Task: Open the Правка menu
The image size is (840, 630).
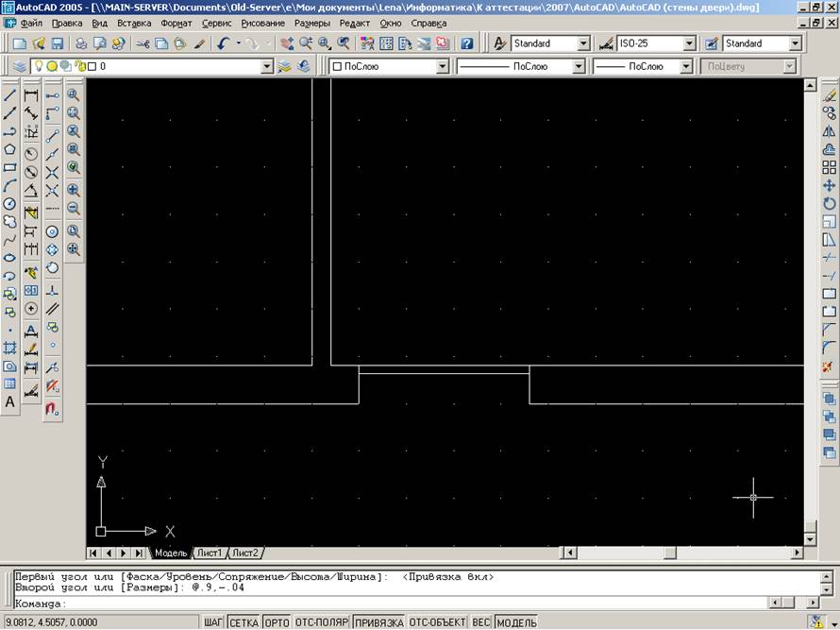Action: [x=67, y=23]
